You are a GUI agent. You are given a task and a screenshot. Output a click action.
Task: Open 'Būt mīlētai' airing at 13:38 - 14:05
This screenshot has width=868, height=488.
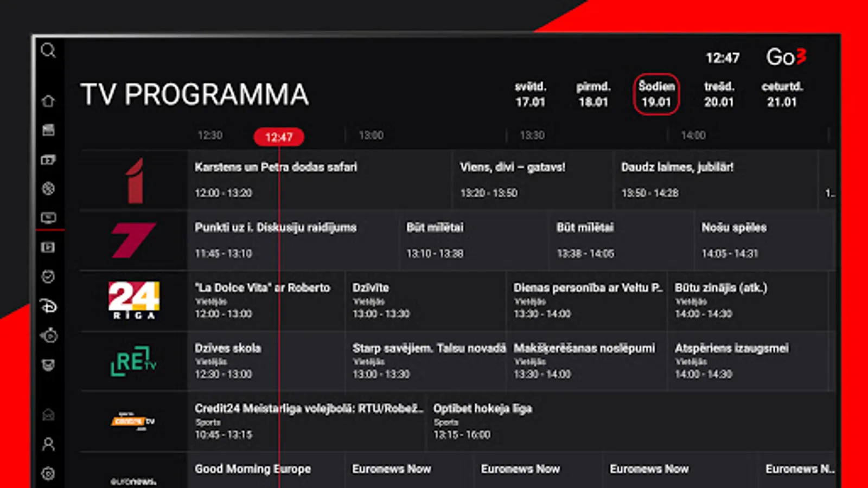coord(622,240)
